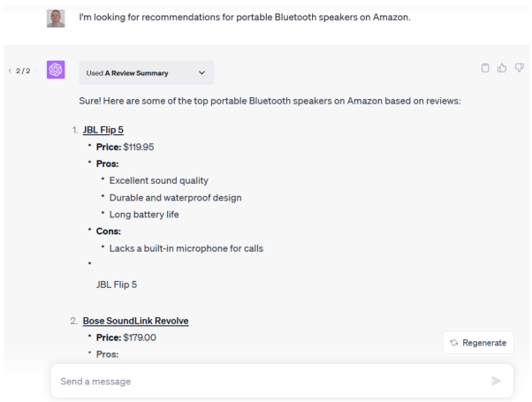Click the JBL Flip 5 image placeholder text

pos(117,284)
